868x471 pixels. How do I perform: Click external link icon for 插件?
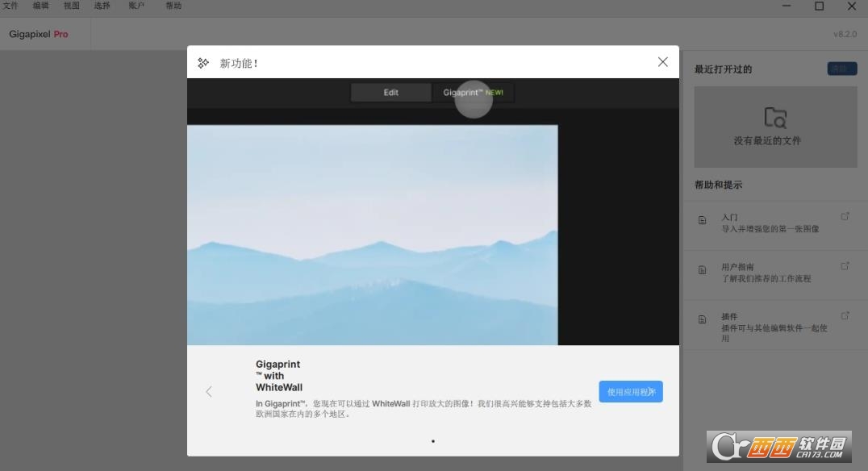(x=845, y=315)
